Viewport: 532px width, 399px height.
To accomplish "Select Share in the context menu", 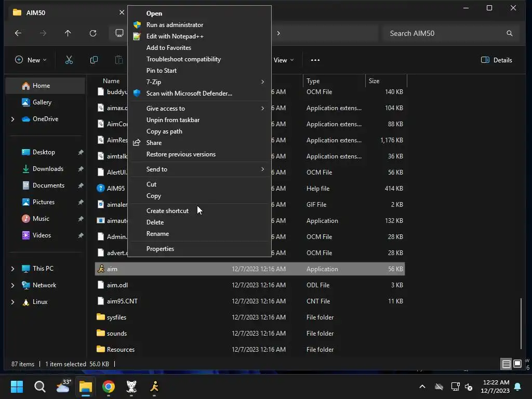I will point(199,143).
